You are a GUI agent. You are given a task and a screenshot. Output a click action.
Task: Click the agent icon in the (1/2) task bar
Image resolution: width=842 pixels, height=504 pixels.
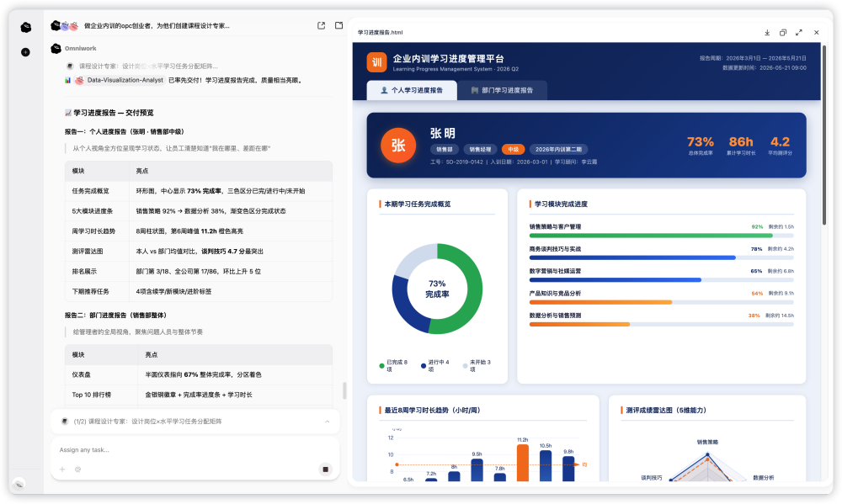(x=65, y=422)
